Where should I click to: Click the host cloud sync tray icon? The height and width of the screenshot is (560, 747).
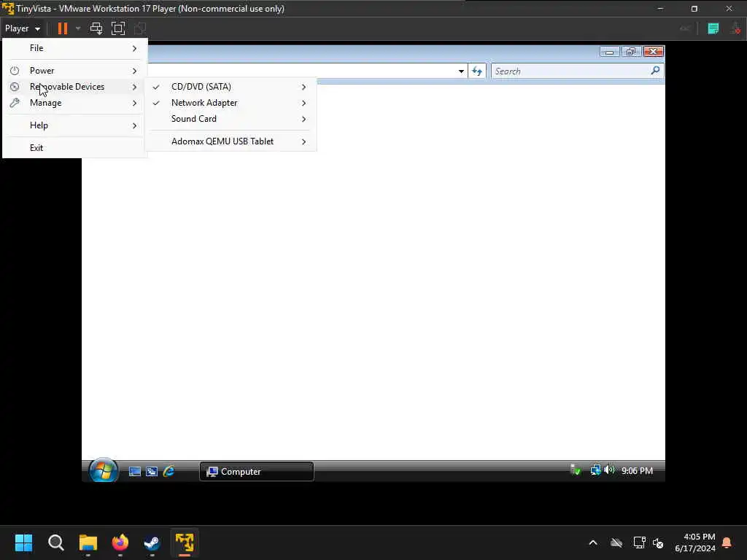click(616, 542)
